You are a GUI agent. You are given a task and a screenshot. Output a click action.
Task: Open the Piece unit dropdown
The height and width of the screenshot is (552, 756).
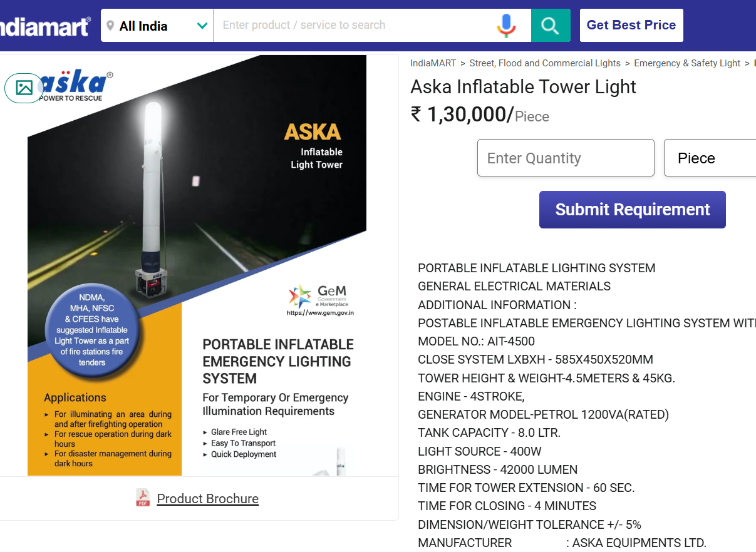point(710,158)
